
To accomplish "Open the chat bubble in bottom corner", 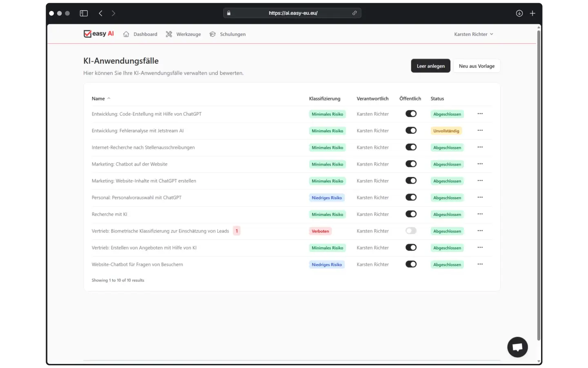I will point(517,347).
